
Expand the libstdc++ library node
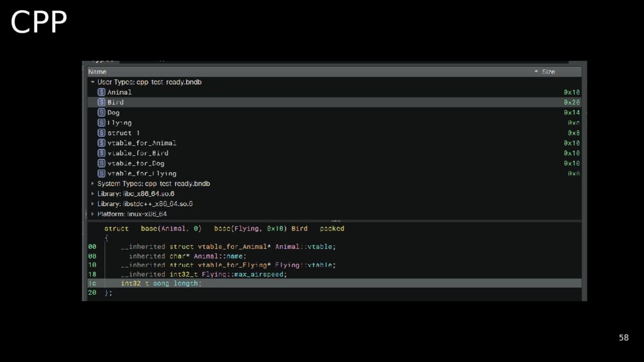click(x=92, y=204)
